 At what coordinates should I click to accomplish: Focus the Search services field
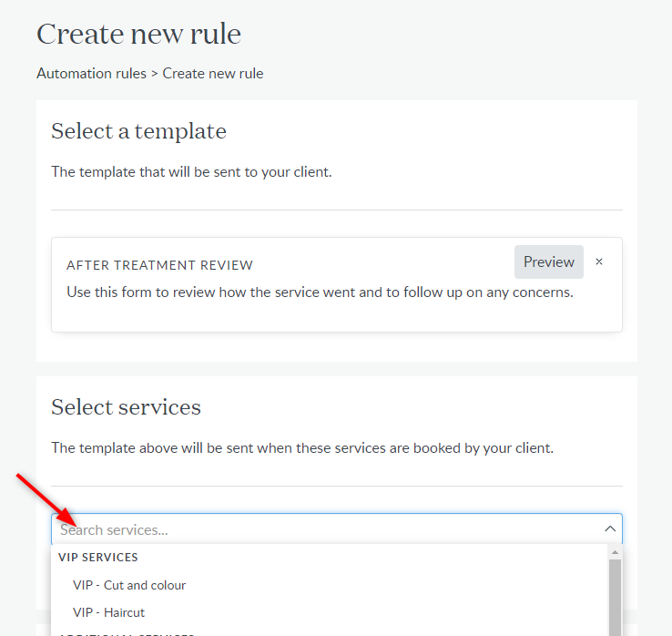pyautogui.click(x=328, y=529)
